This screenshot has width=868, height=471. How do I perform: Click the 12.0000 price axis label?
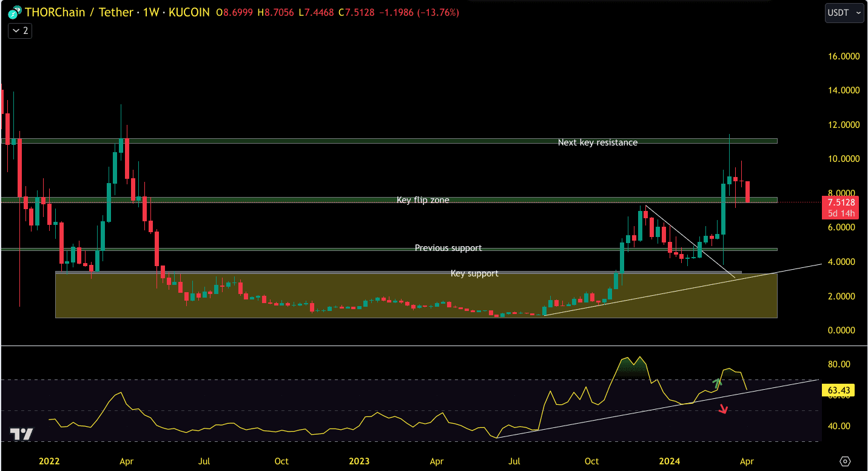[844, 125]
